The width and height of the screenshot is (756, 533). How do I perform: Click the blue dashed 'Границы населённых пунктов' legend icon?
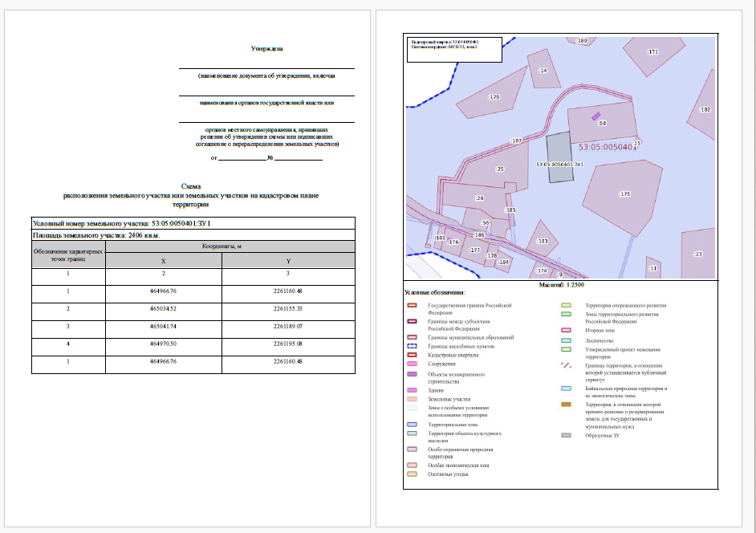pyautogui.click(x=412, y=346)
